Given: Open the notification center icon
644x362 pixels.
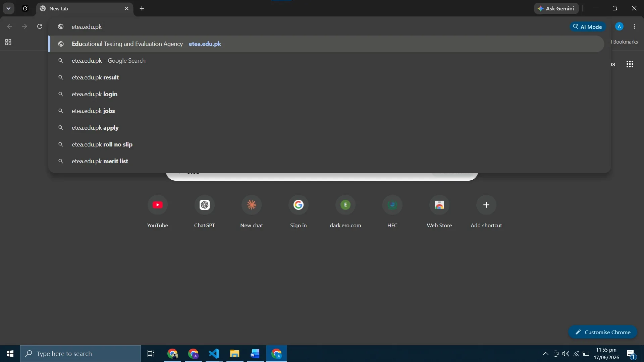Looking at the screenshot, I should pos(631,354).
